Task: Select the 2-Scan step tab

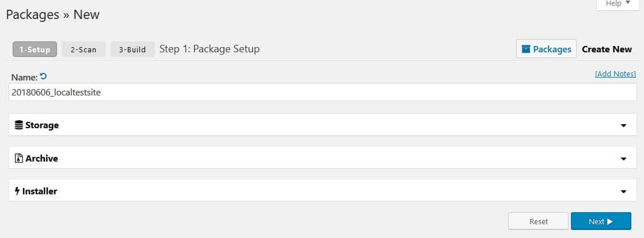Action: coord(83,49)
